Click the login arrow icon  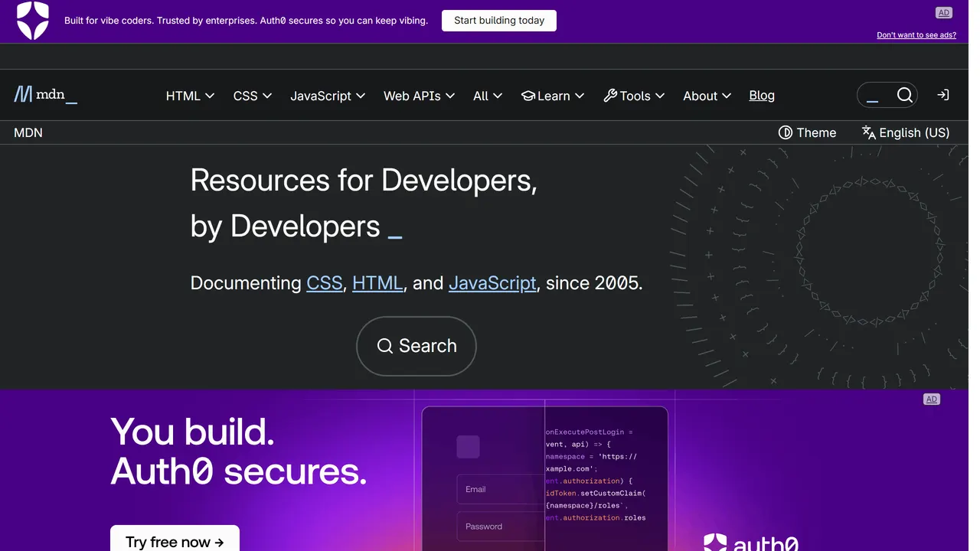pyautogui.click(x=943, y=95)
